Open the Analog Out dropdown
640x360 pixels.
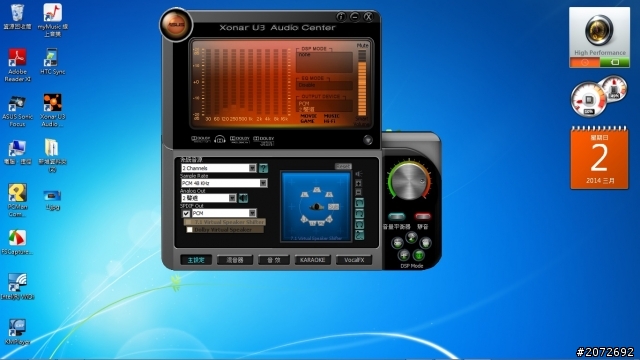(209, 198)
